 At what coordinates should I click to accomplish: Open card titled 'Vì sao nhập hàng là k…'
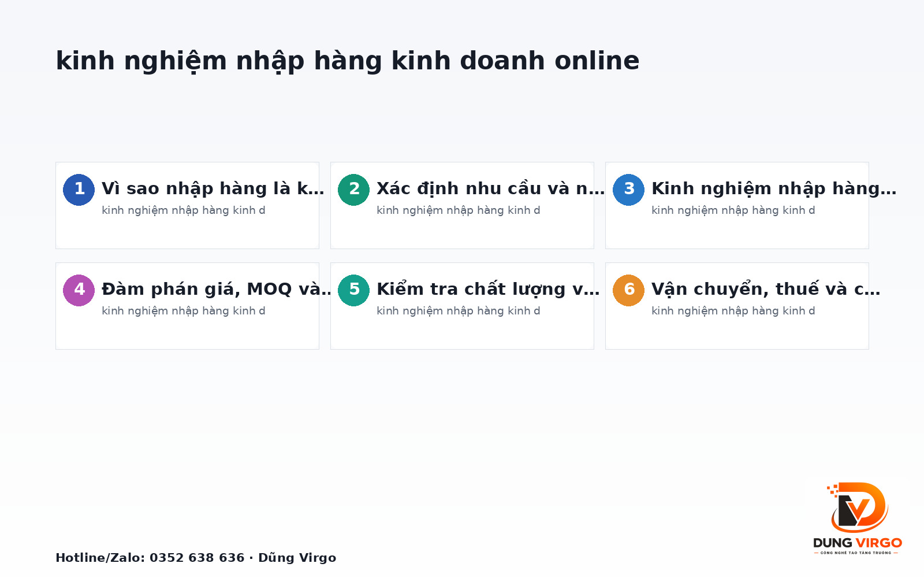click(x=187, y=205)
